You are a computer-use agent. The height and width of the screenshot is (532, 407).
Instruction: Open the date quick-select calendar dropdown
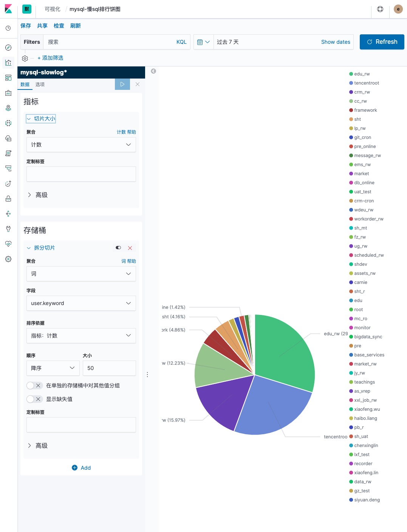tap(203, 42)
